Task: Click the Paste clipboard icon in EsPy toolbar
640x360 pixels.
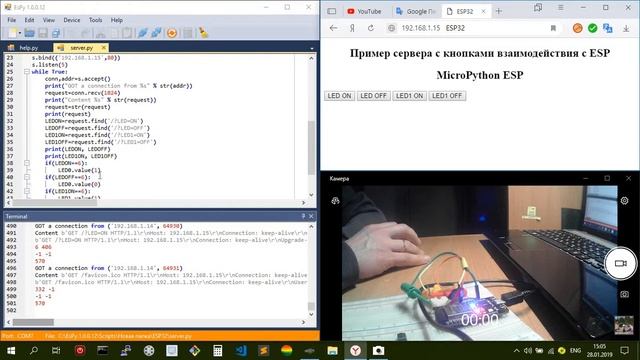Action: coord(127,33)
